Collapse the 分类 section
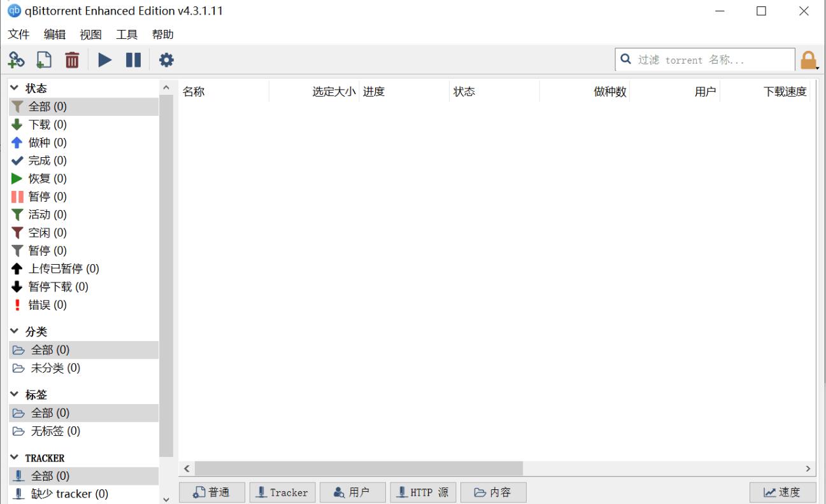Image resolution: width=826 pixels, height=504 pixels. point(15,331)
